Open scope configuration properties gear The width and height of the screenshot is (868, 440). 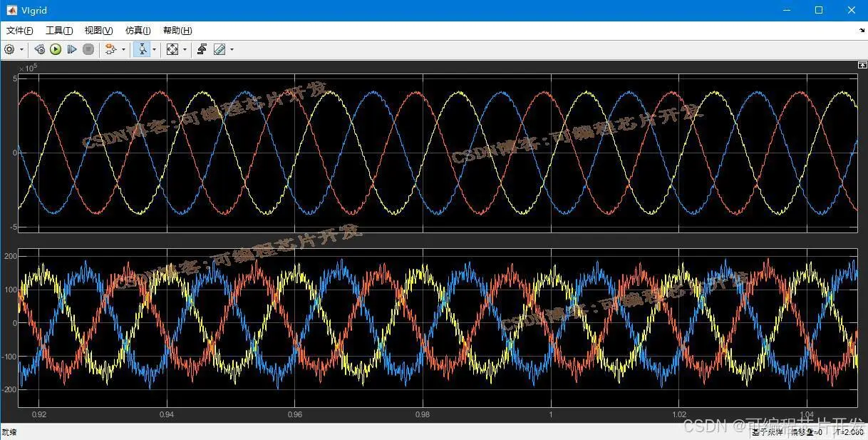[x=9, y=49]
